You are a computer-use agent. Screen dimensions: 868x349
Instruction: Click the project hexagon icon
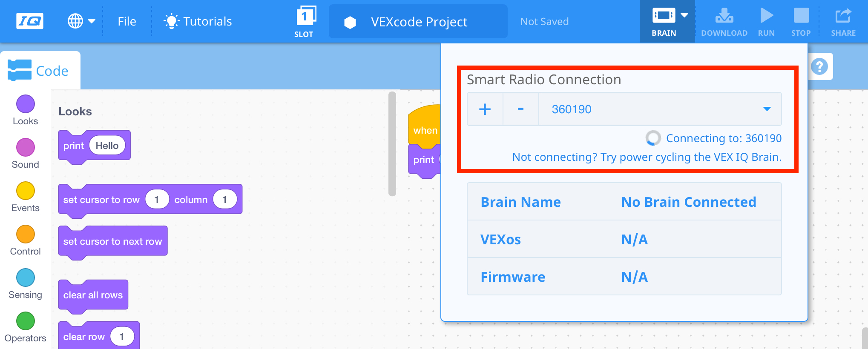[x=350, y=22]
